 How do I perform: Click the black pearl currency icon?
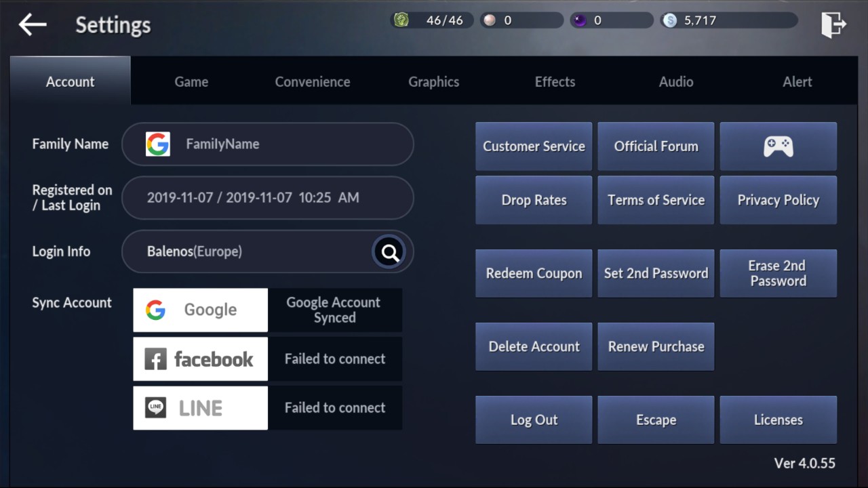(x=580, y=20)
